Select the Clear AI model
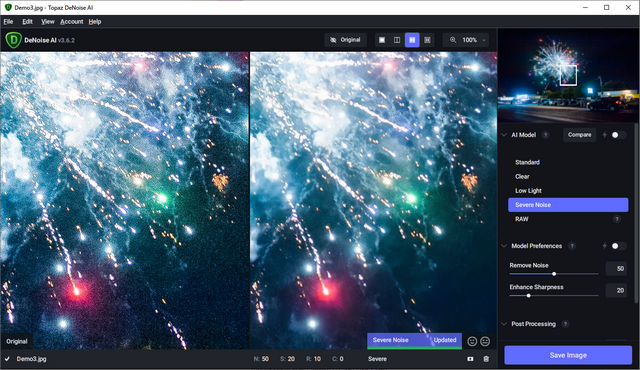 [568, 177]
